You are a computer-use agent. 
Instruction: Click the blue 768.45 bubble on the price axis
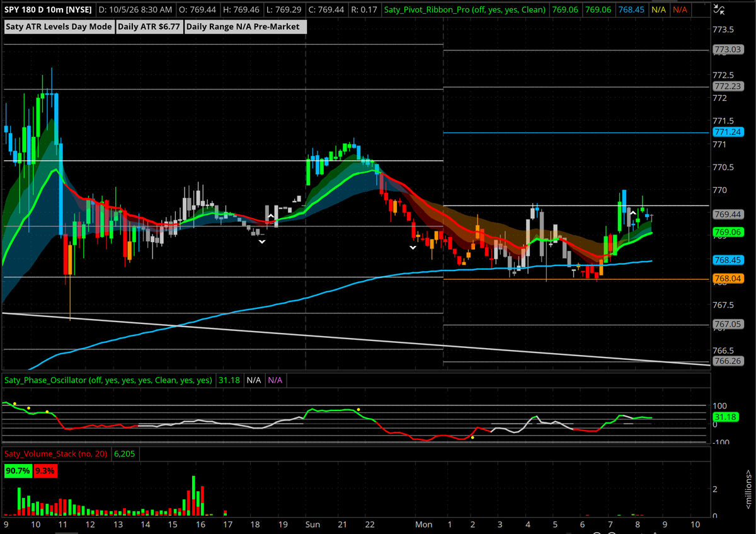click(x=727, y=260)
